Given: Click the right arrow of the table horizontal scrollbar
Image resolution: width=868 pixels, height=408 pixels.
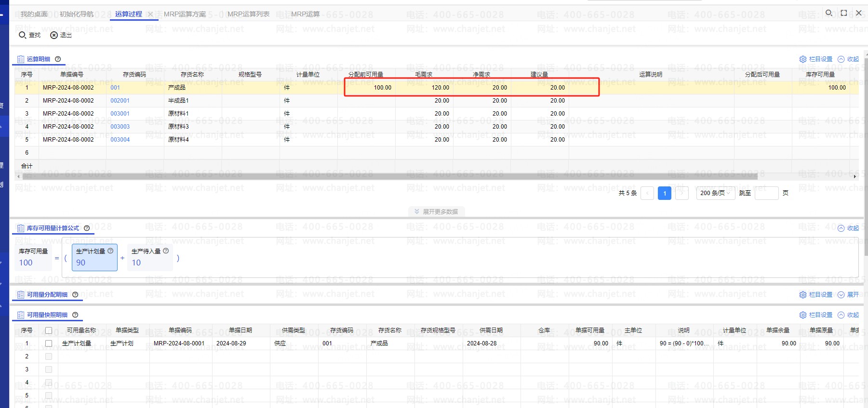Looking at the screenshot, I should click(855, 176).
